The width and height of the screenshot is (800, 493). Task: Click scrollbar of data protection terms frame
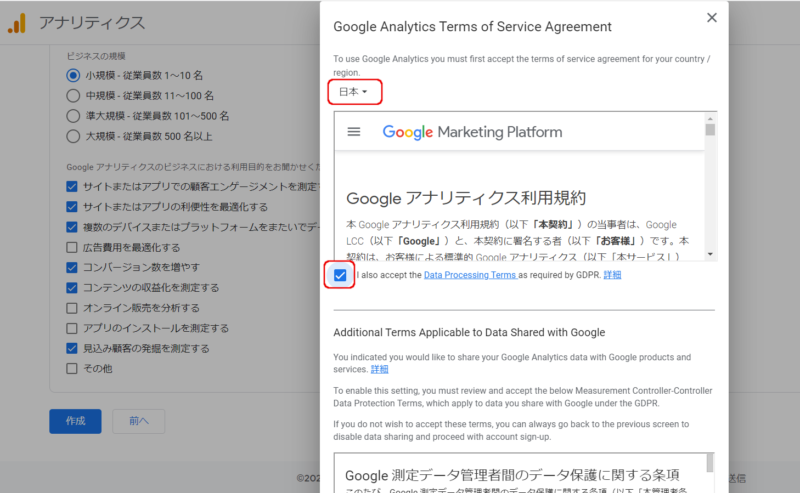(x=710, y=463)
